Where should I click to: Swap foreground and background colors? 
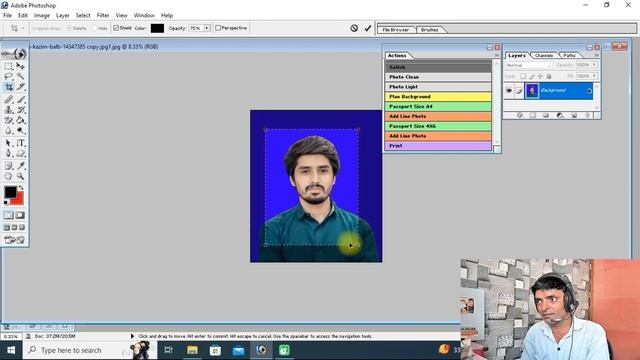click(21, 188)
